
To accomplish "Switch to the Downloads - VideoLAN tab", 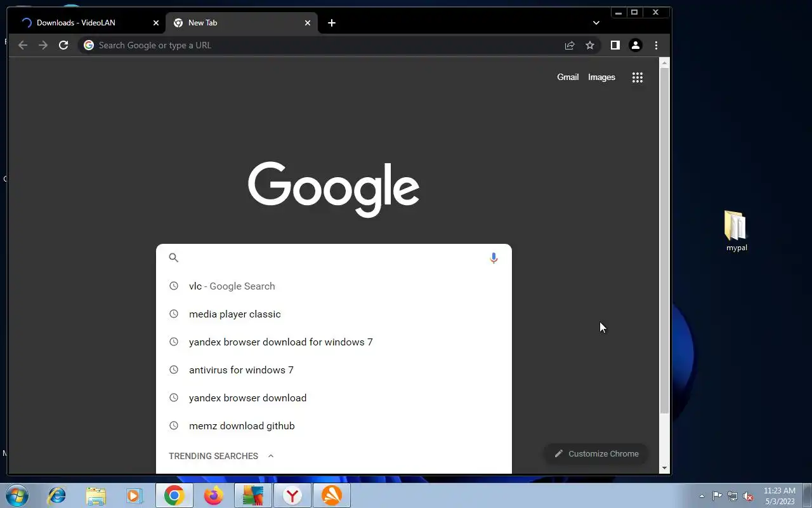I will [x=89, y=23].
